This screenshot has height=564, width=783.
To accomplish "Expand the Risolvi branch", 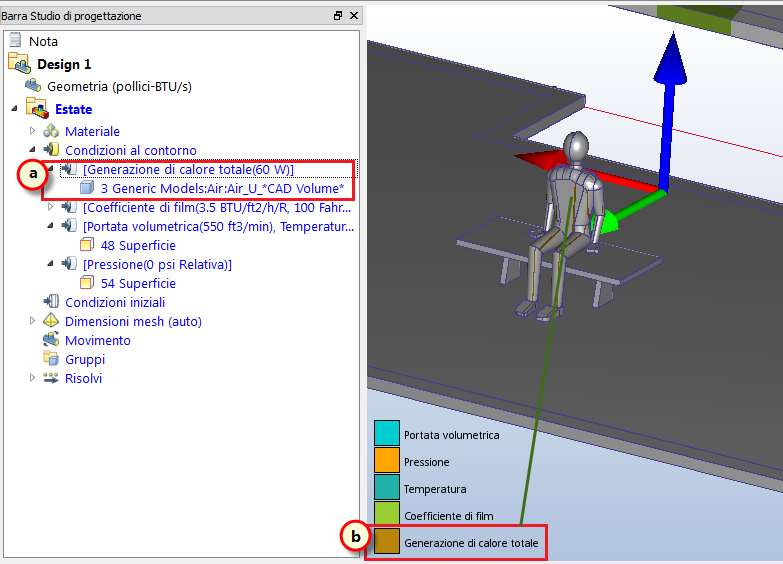I will pyautogui.click(x=32, y=378).
